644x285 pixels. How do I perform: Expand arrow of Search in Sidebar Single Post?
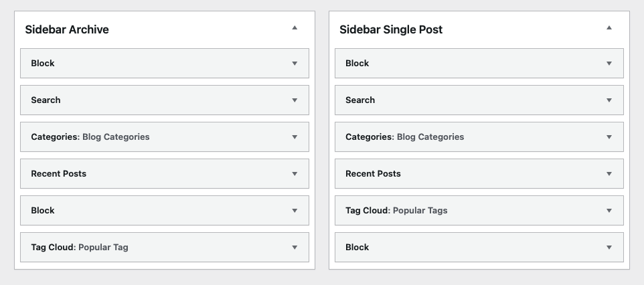click(609, 100)
